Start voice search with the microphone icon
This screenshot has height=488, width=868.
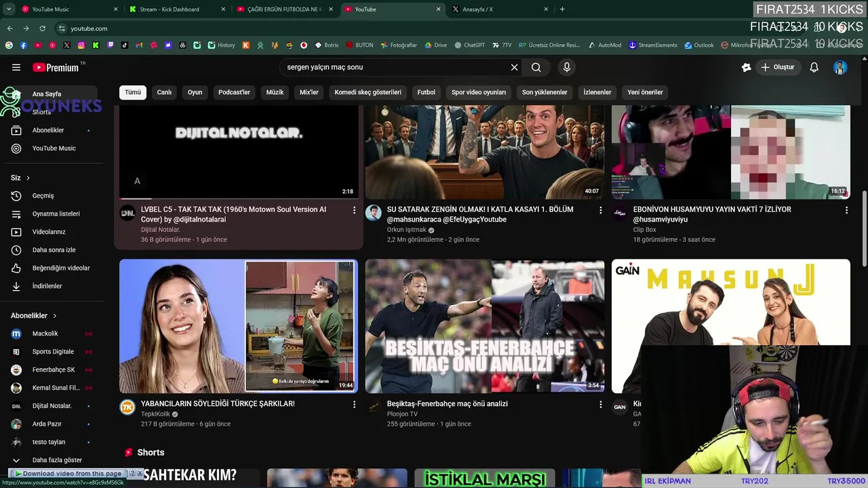pos(567,67)
